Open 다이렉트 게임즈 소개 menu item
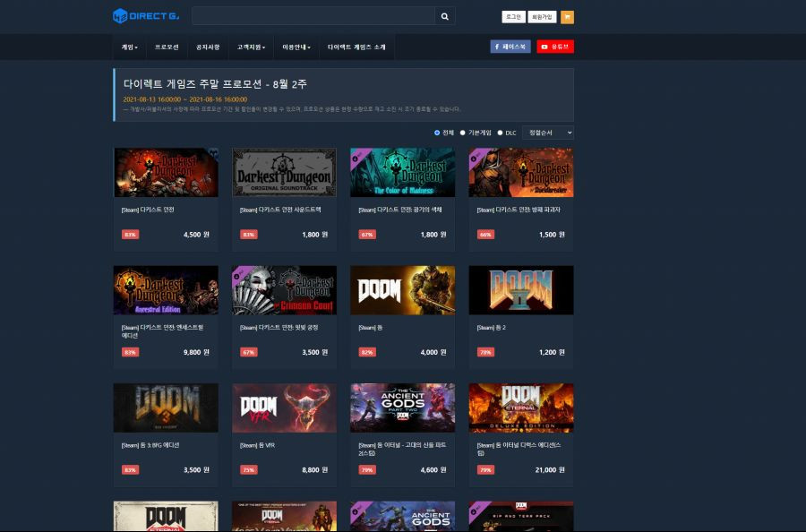 [x=356, y=47]
